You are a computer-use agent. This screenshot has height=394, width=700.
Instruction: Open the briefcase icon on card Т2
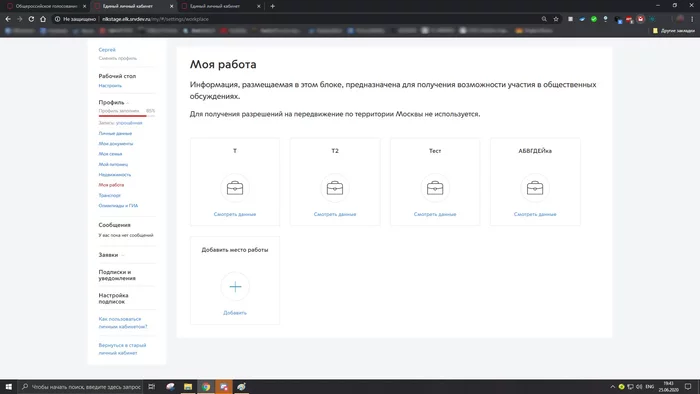point(335,188)
